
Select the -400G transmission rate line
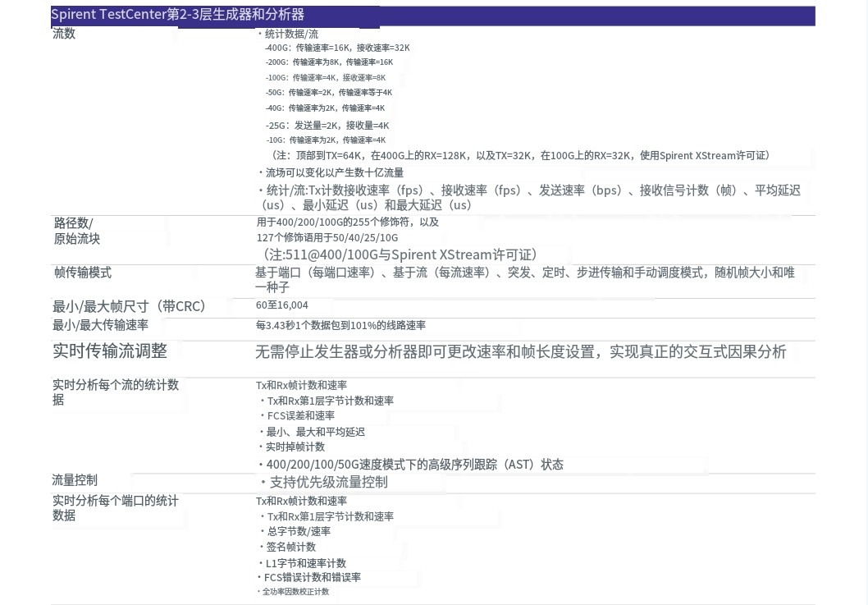(x=337, y=48)
